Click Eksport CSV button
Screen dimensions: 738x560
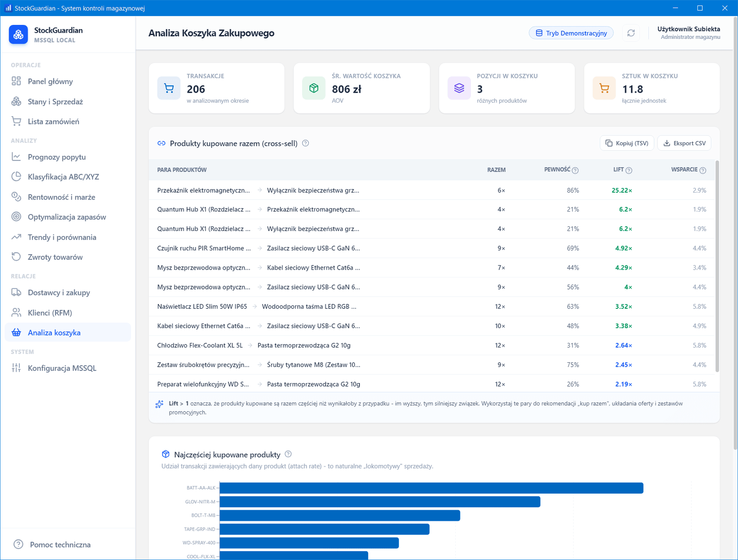pyautogui.click(x=684, y=143)
